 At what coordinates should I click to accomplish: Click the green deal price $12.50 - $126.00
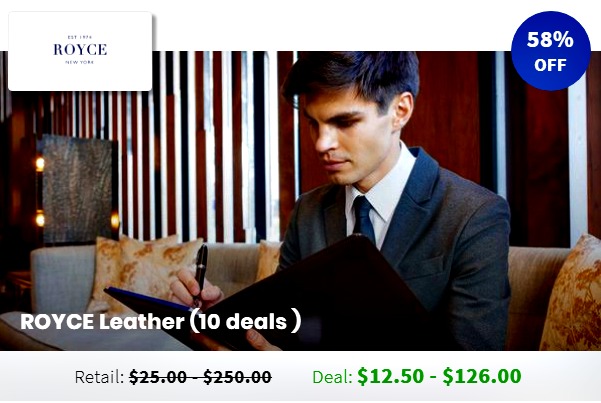439,376
